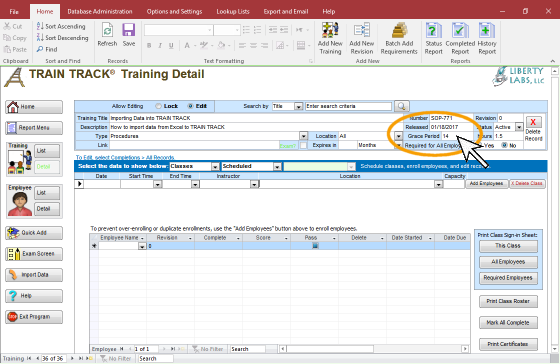This screenshot has height=364, width=560.
Task: Open the Database Administration tab
Action: coord(100,11)
